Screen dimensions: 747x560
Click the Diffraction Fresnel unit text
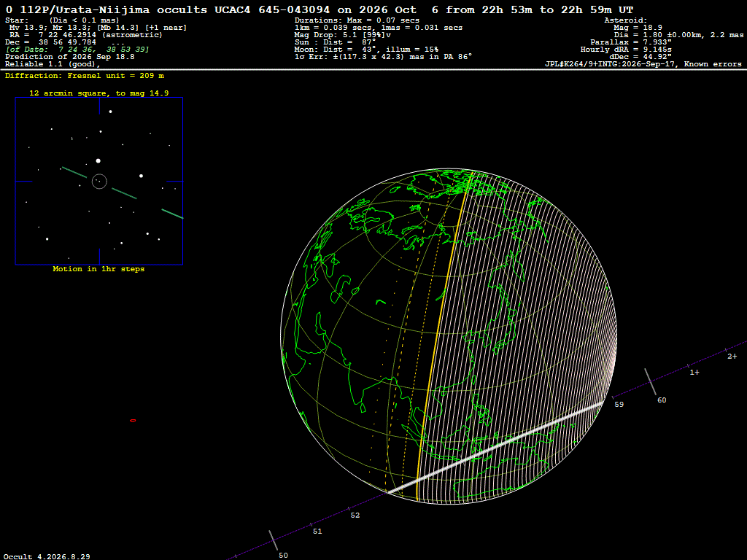[85, 76]
